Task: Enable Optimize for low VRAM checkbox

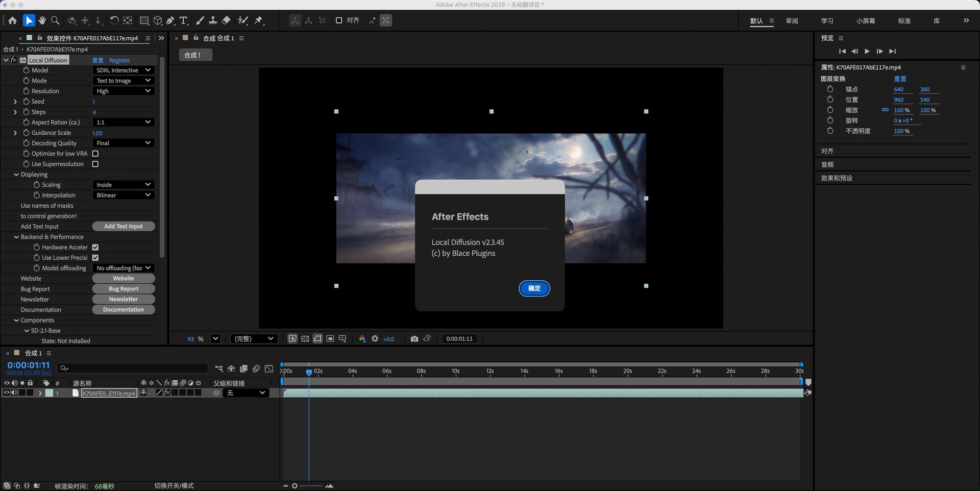Action: click(95, 154)
